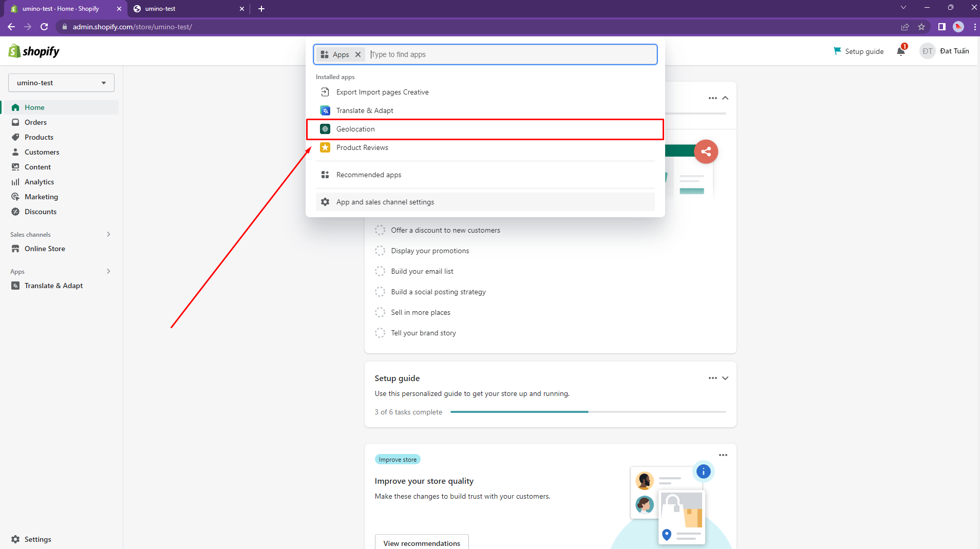The image size is (980, 549).
Task: Select Display your promotions task
Action: (x=430, y=251)
